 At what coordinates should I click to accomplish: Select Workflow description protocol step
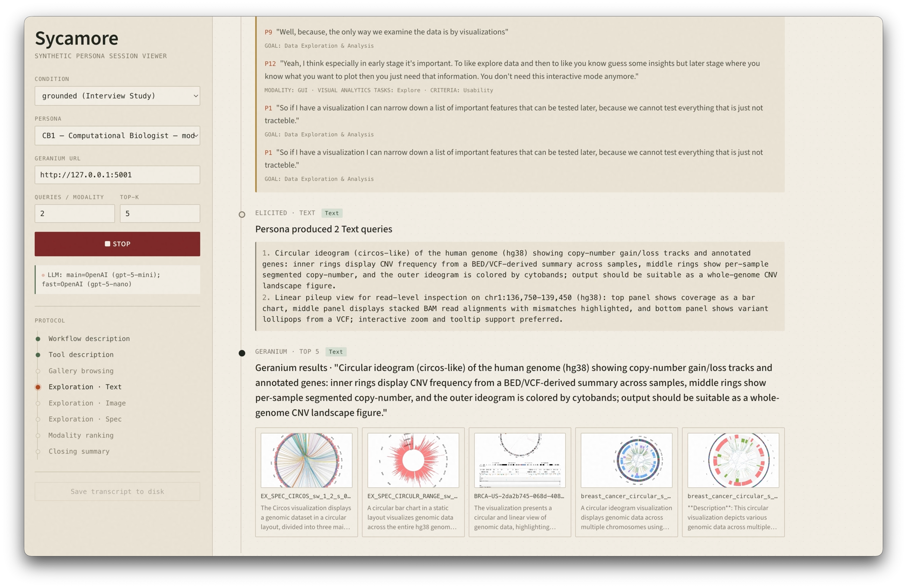click(89, 339)
